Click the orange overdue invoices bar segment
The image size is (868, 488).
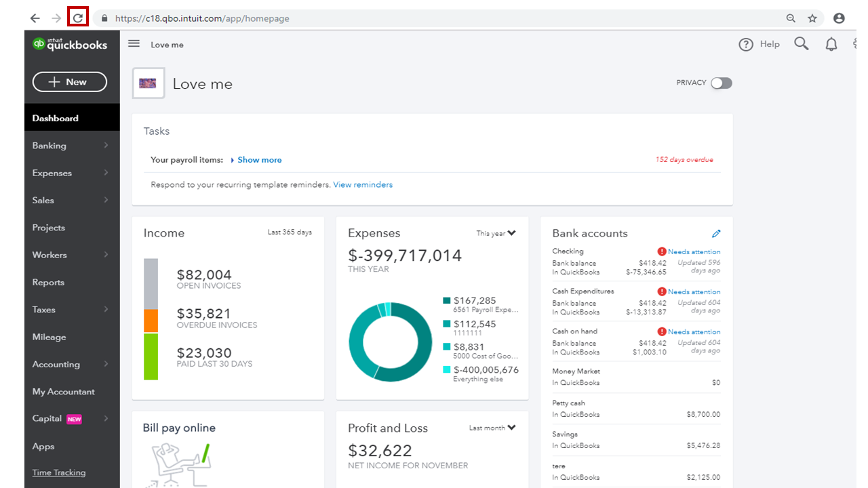point(151,321)
